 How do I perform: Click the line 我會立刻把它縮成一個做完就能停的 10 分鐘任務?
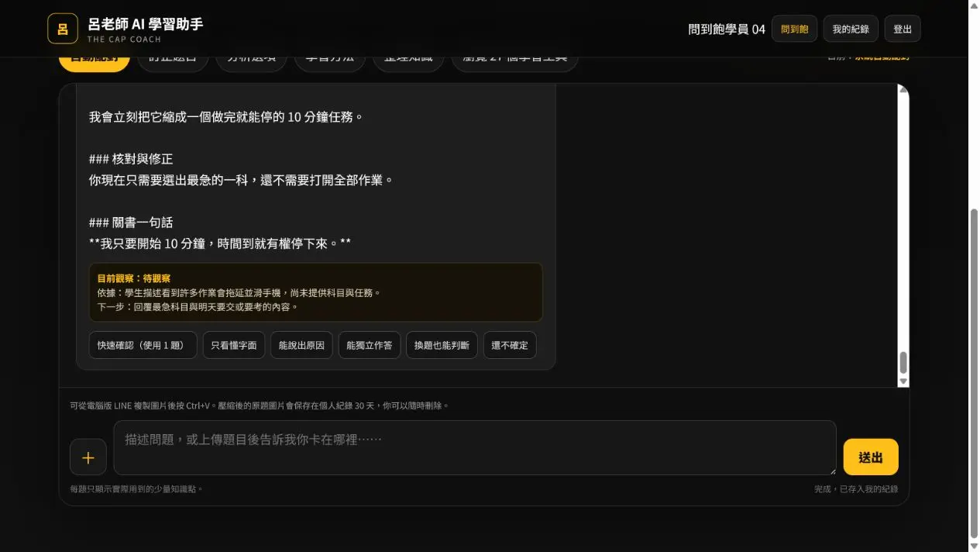click(x=226, y=117)
